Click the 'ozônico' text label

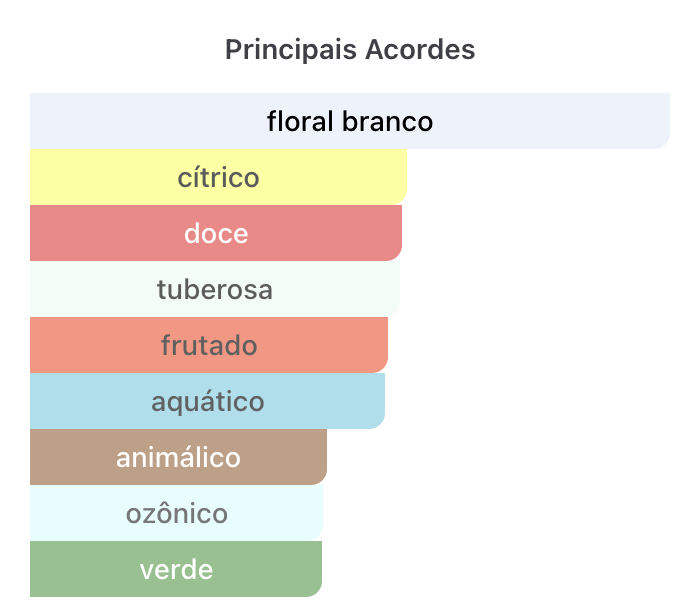coord(177,513)
